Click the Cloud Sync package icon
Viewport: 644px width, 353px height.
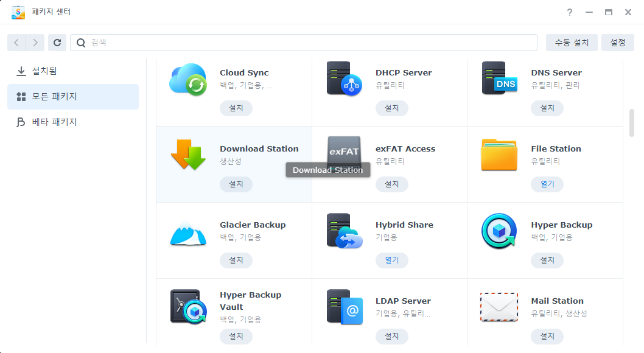pyautogui.click(x=188, y=79)
